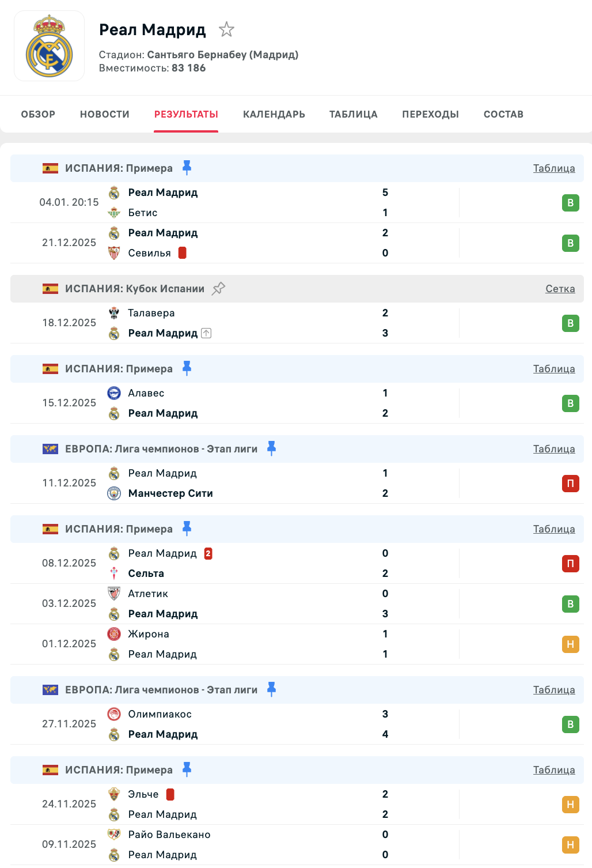Viewport: 592px width, 868px height.
Task: Open the Сетка link for Кубок Испании
Action: pyautogui.click(x=560, y=289)
